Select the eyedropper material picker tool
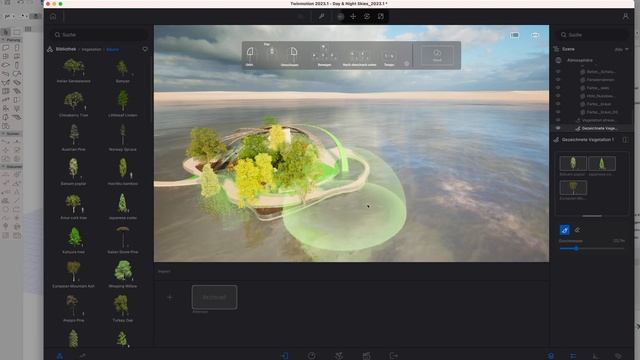 tap(322, 16)
